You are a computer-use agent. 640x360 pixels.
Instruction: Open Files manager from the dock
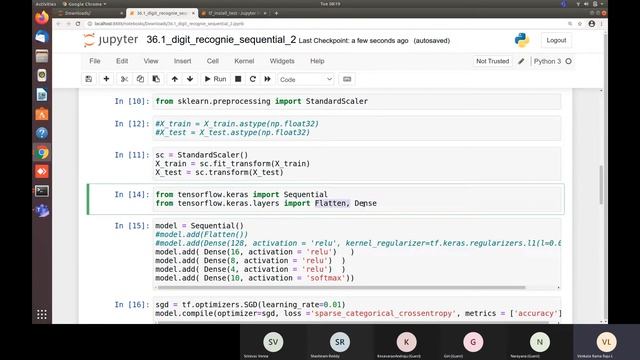pos(42,56)
